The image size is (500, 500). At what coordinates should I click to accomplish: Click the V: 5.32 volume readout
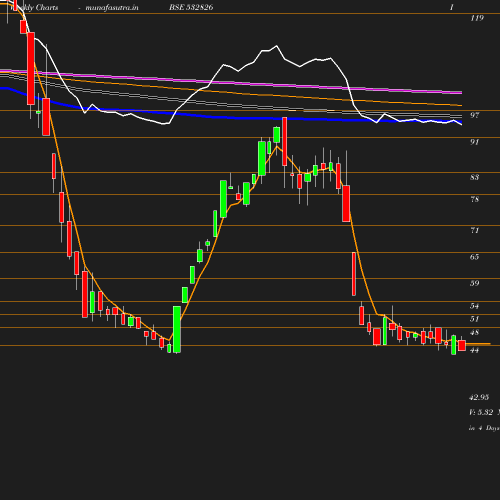481,412
